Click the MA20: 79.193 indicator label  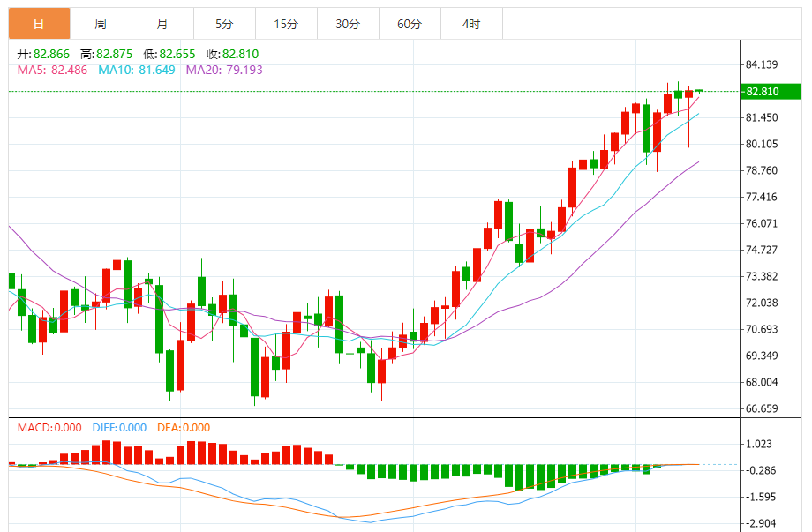click(224, 70)
